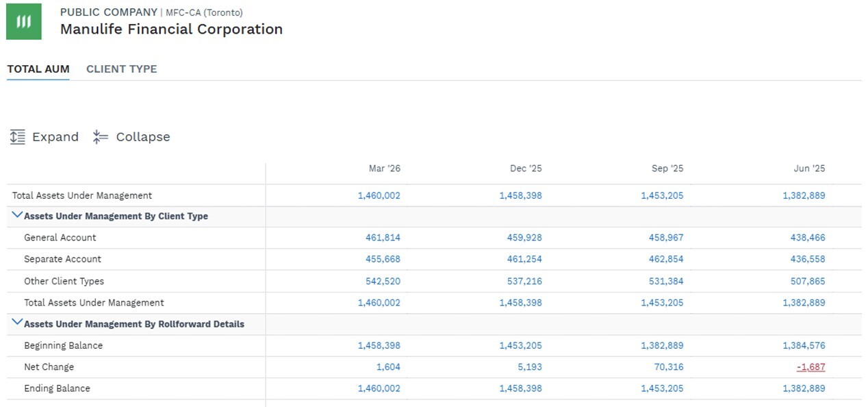Select the TOTAL AUM tab

(38, 69)
